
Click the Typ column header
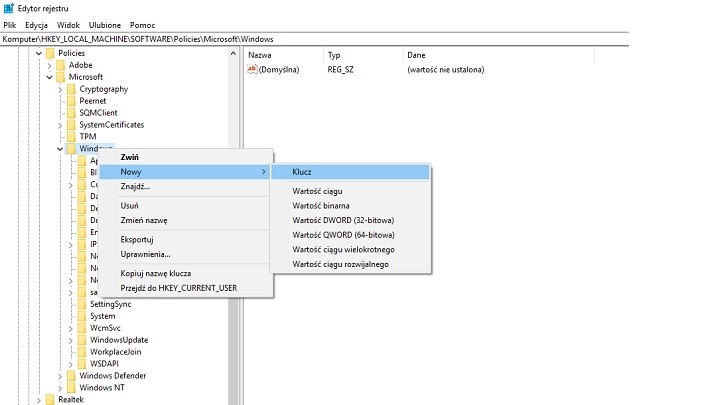363,55
